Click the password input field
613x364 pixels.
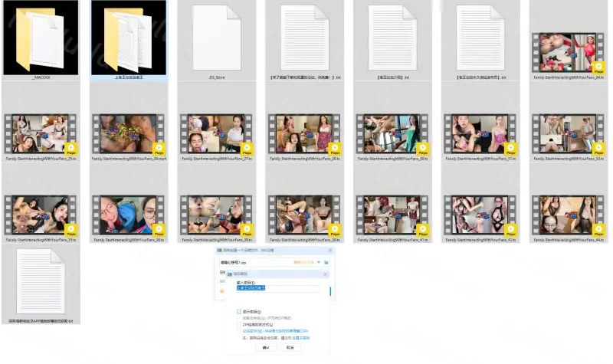coord(277,289)
